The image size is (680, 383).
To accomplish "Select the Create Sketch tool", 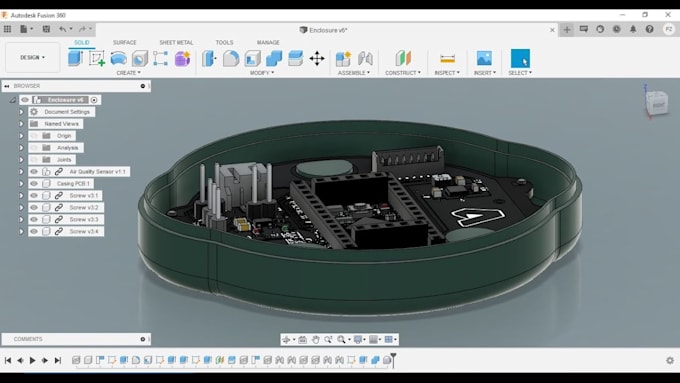I will coord(97,58).
